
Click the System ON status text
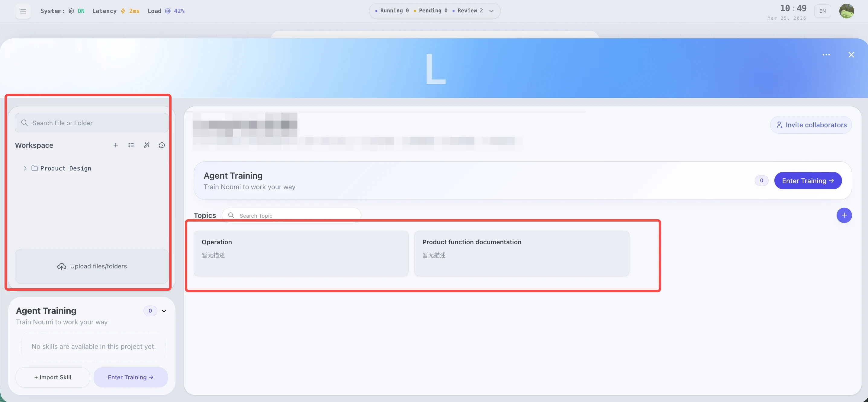pyautogui.click(x=81, y=11)
